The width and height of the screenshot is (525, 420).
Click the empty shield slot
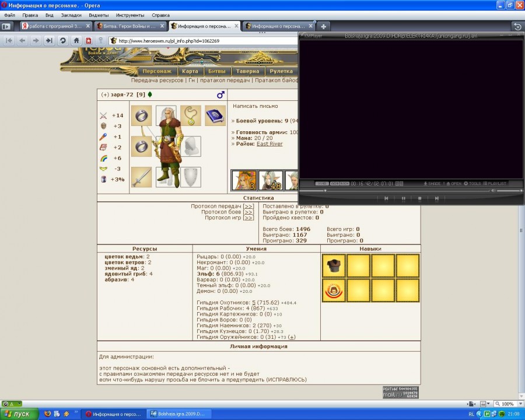pos(191,177)
